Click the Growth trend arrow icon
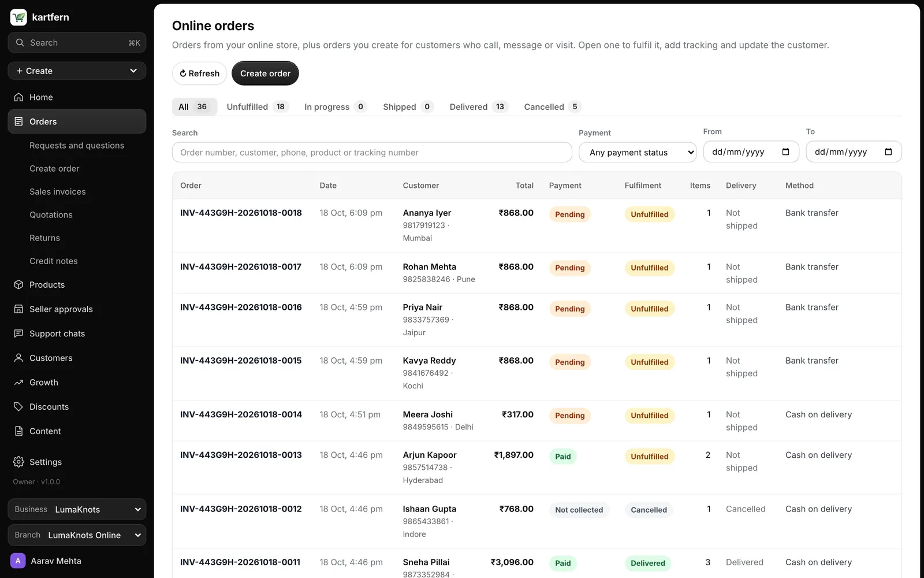924x578 pixels. (18, 383)
